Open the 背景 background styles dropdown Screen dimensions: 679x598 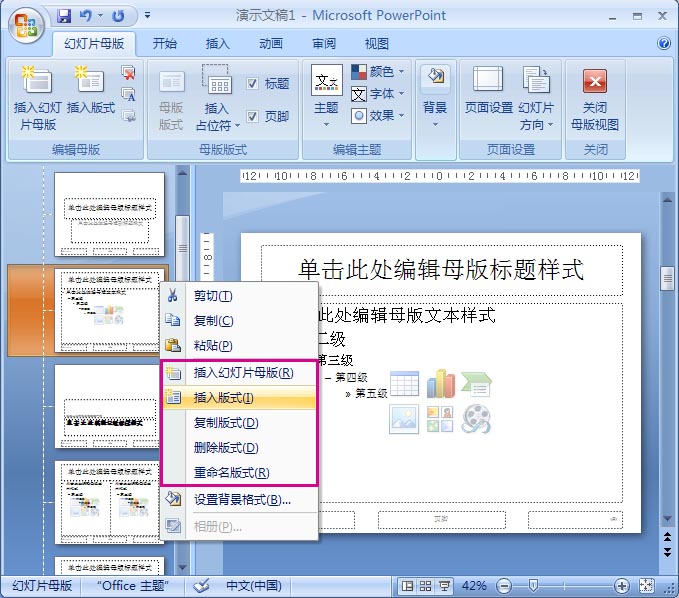pyautogui.click(x=435, y=97)
